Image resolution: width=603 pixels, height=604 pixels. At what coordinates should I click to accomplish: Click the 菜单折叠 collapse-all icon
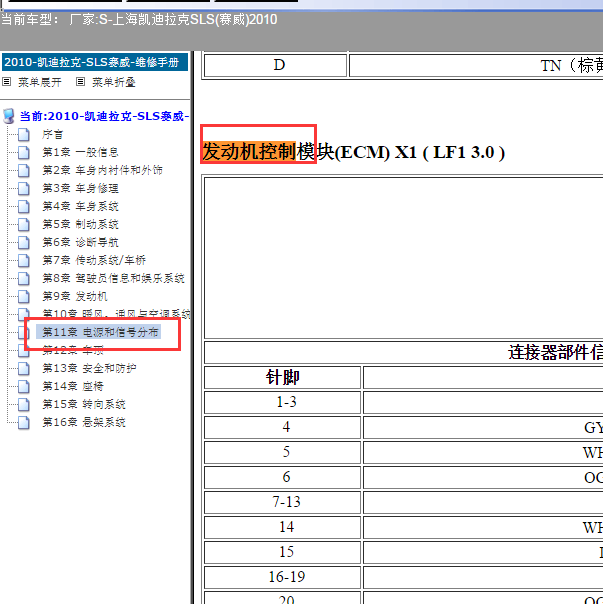click(80, 82)
